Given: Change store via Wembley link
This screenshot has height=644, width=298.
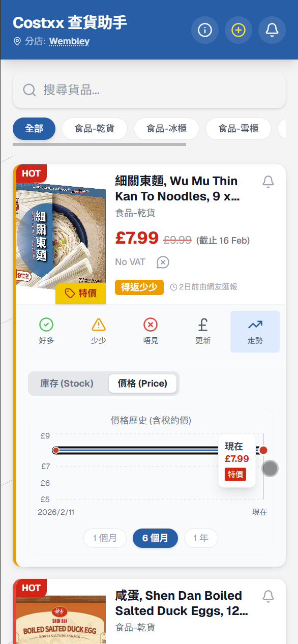Looking at the screenshot, I should coord(69,41).
